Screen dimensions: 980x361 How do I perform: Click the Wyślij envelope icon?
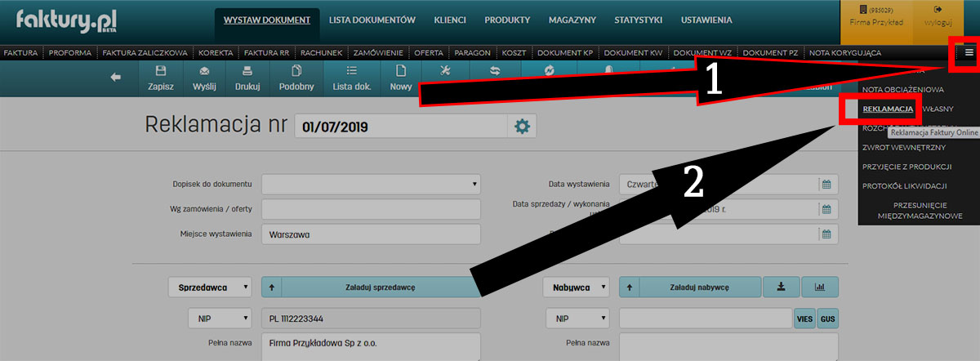click(x=204, y=71)
